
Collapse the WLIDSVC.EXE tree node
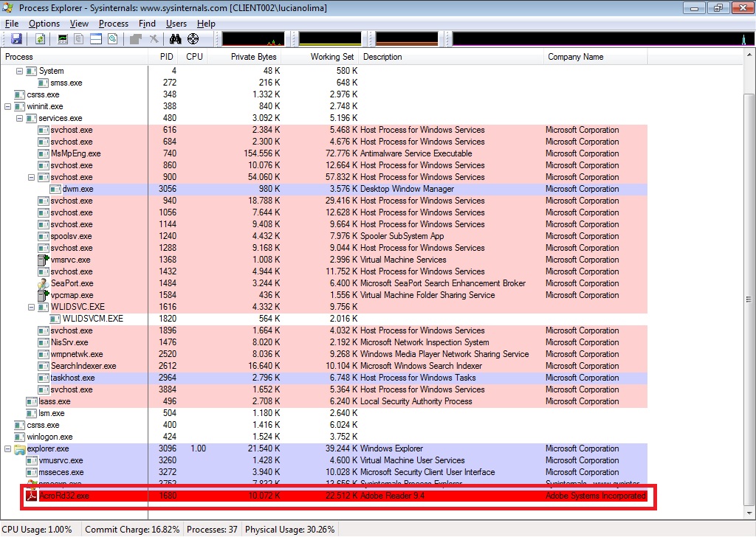[31, 307]
